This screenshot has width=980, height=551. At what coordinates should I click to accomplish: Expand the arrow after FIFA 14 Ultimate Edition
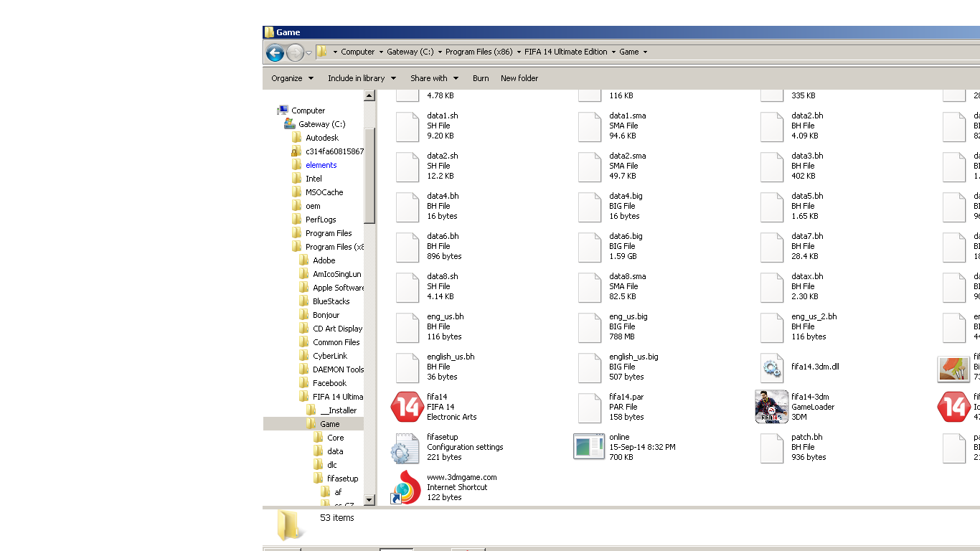point(613,52)
